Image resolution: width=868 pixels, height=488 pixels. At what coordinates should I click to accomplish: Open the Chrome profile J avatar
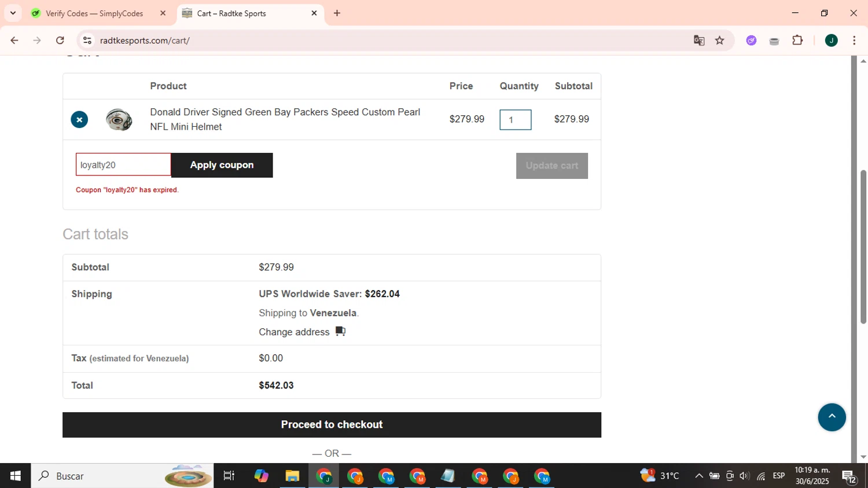click(x=832, y=41)
